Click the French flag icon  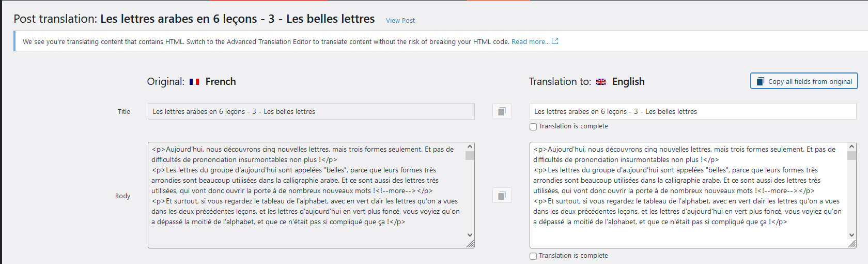194,82
